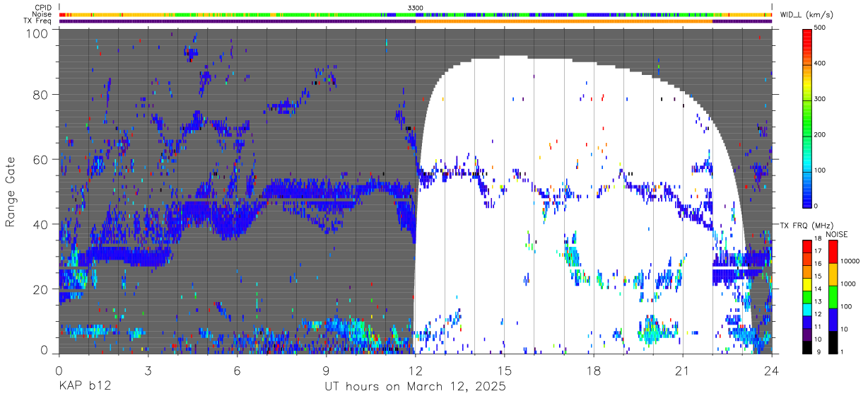The image size is (868, 401).
Task: Click the 400 tick on width colorbar
Action: 821,63
